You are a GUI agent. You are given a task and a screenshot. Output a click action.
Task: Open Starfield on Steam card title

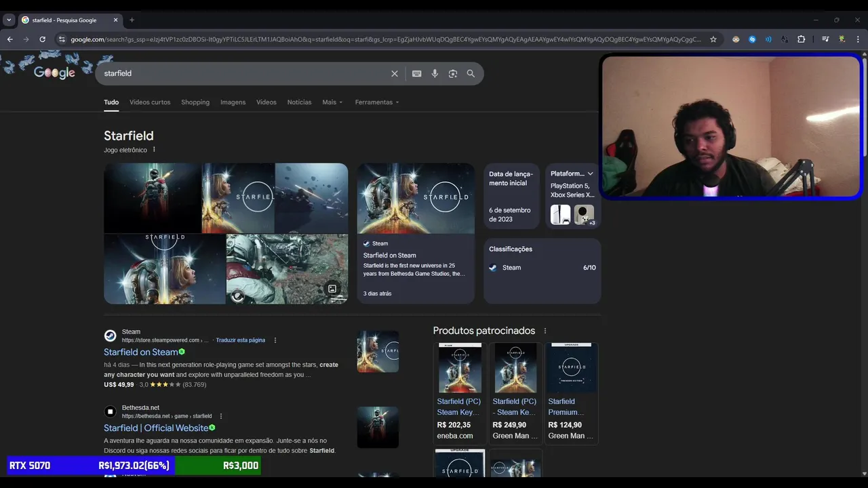point(390,256)
